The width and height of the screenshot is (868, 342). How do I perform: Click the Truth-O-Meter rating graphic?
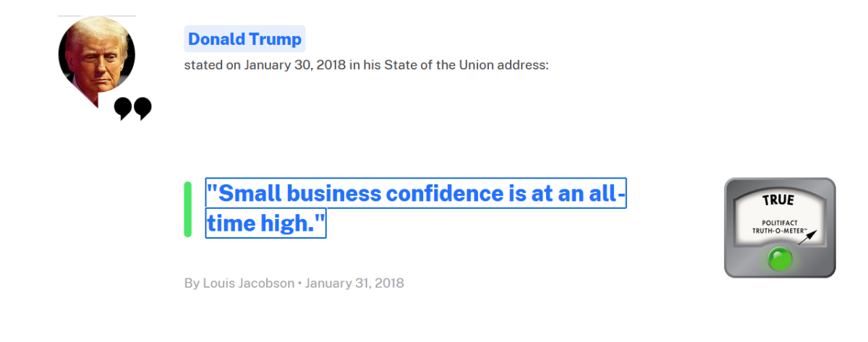pyautogui.click(x=780, y=228)
